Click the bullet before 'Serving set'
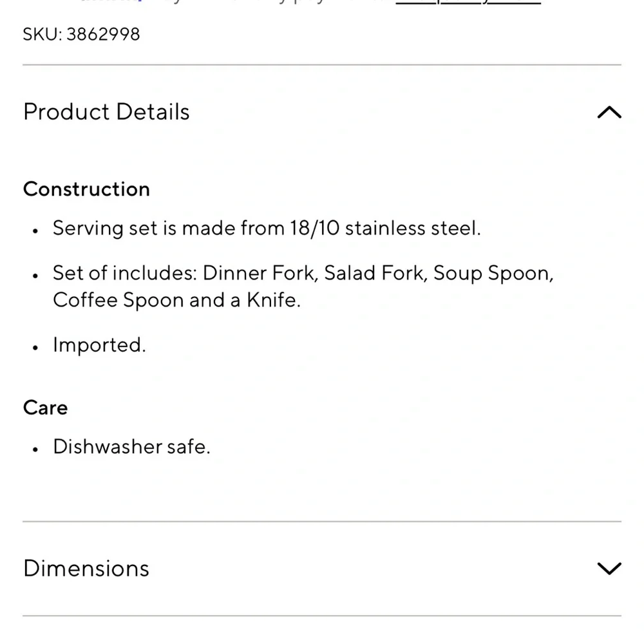 pos(36,230)
